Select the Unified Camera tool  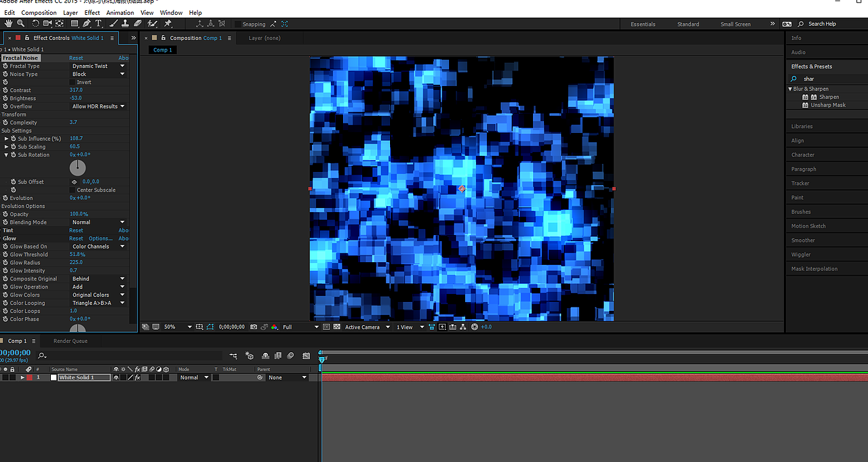click(47, 24)
